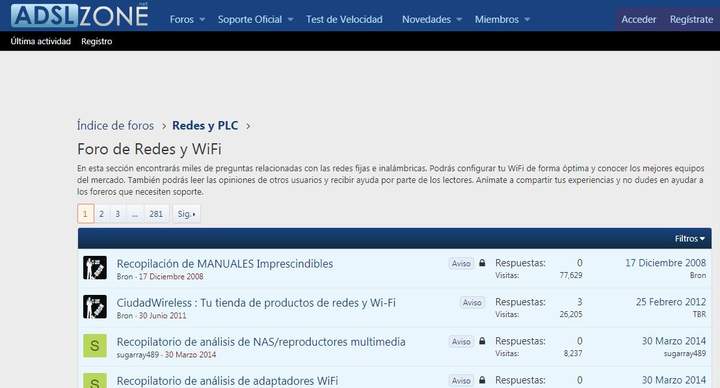720x388 pixels.
Task: Click Aviso label on CiudadWireless thread
Action: point(472,302)
